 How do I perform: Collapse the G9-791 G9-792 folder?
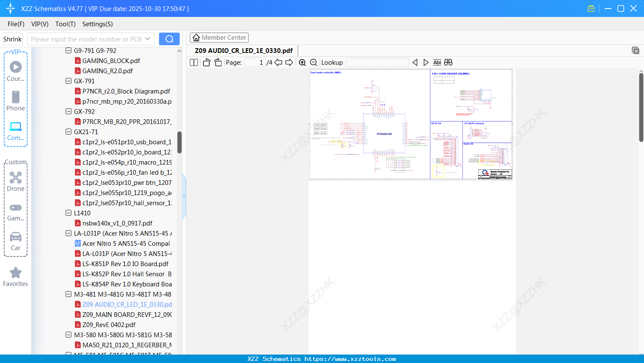(69, 50)
